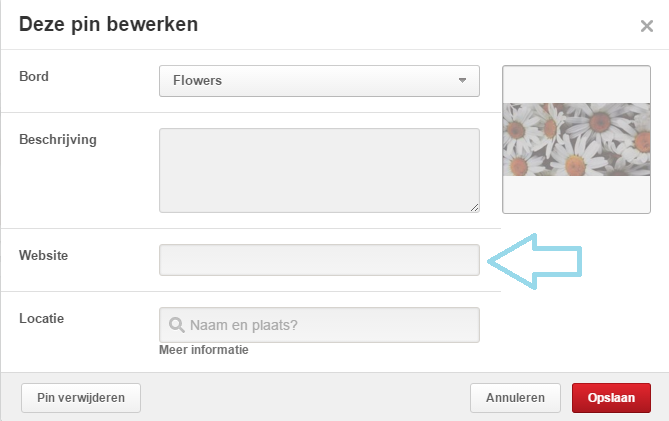Viewport: 669px width, 421px height.
Task: Close the pin edit dialog
Action: click(x=646, y=26)
